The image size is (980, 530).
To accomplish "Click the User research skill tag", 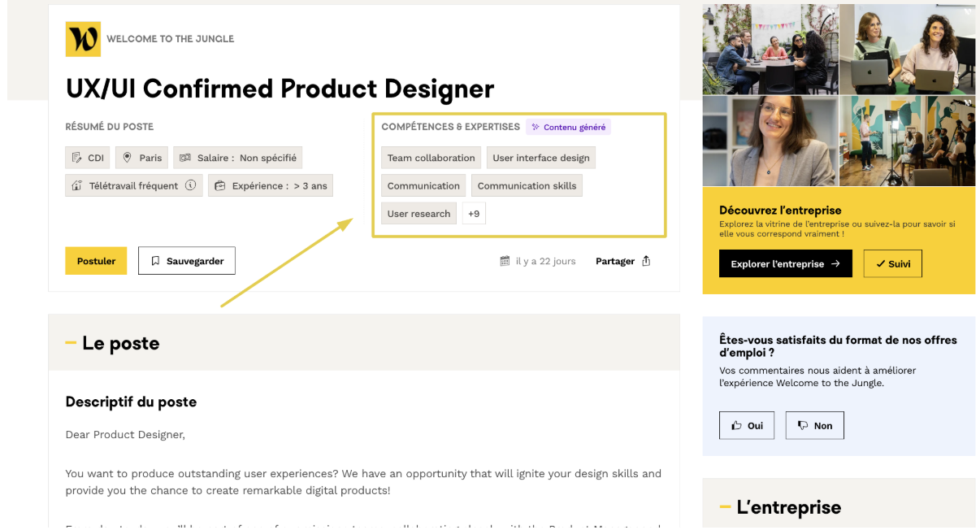I will click(x=418, y=214).
